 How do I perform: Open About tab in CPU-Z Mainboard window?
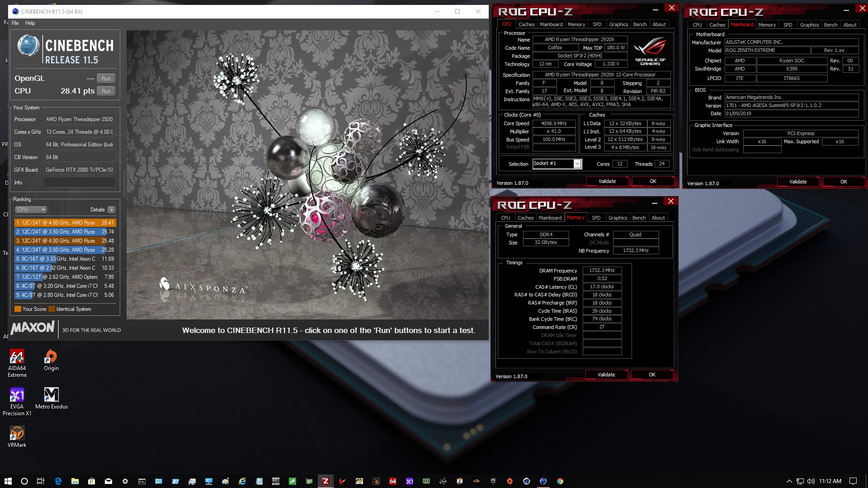click(849, 25)
